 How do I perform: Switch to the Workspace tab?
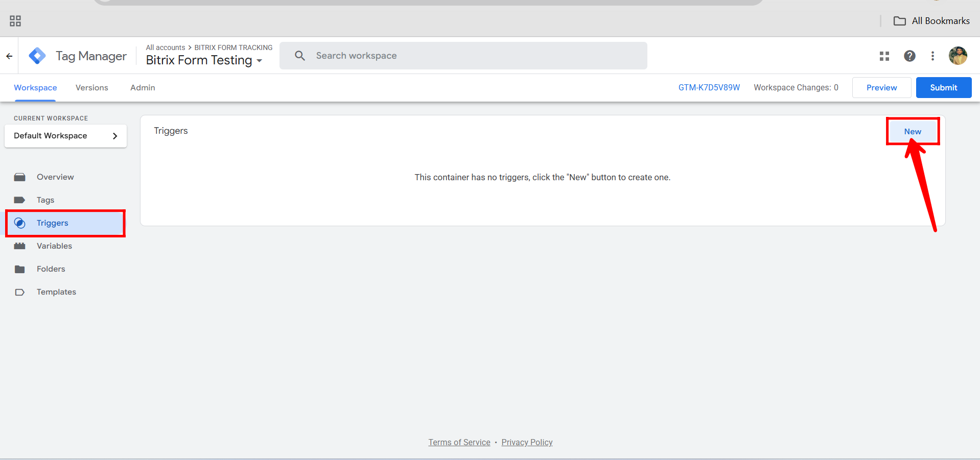coord(35,88)
